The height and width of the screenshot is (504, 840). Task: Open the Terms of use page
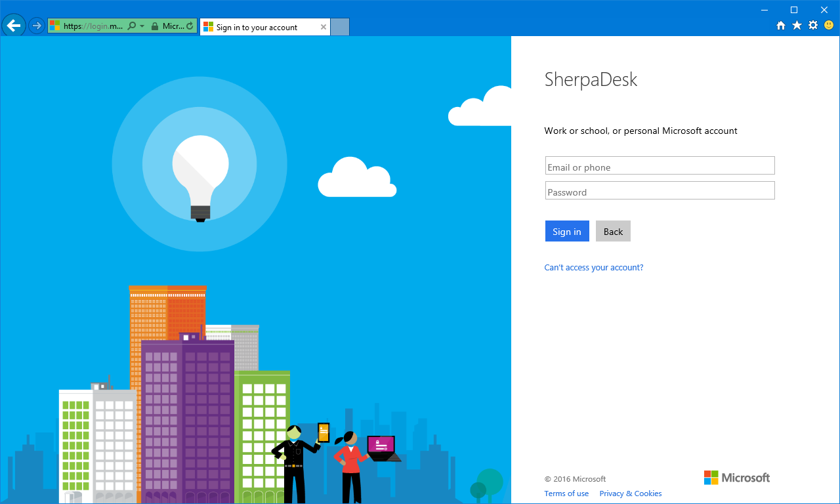pos(566,493)
